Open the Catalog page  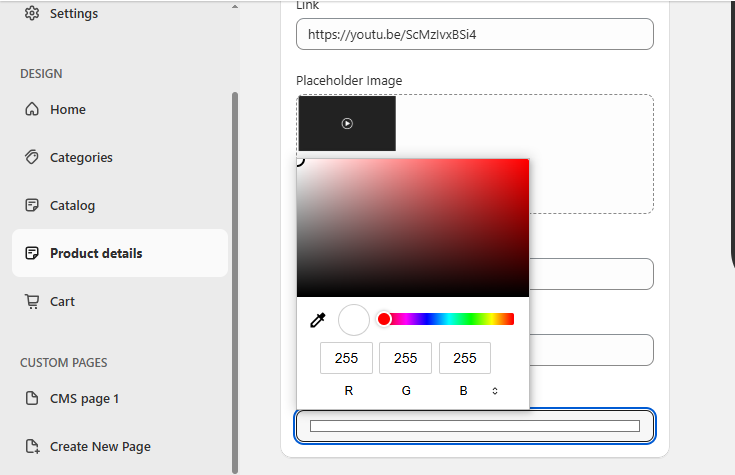pyautogui.click(x=73, y=205)
